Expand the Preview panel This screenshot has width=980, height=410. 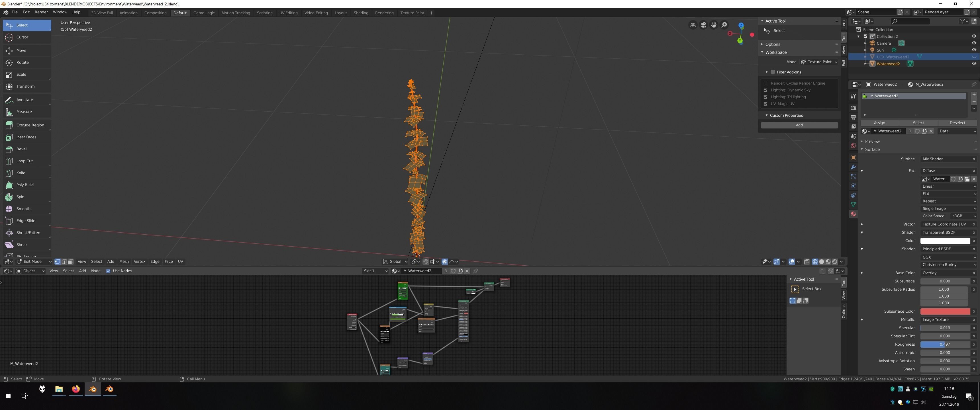(x=872, y=142)
